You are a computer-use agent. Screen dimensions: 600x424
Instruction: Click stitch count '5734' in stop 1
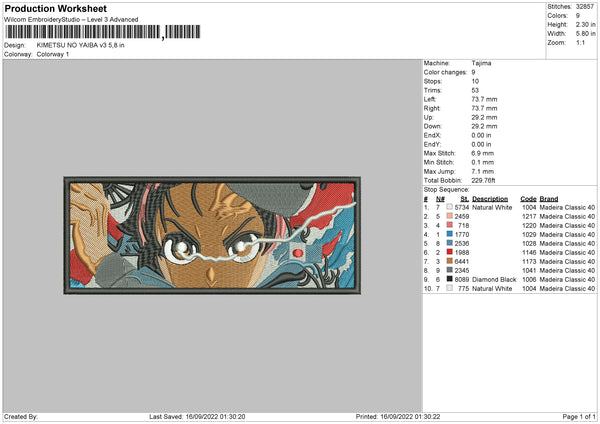[x=462, y=208]
